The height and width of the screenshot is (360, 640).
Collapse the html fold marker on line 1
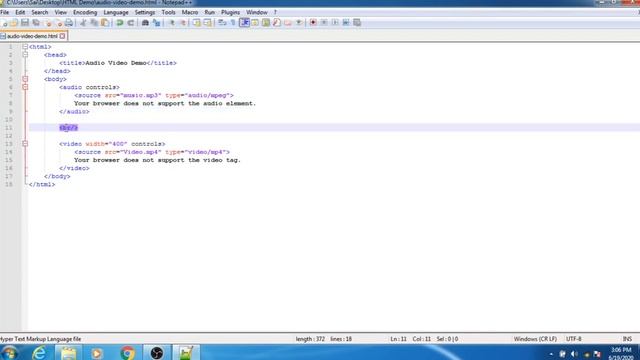[x=25, y=47]
